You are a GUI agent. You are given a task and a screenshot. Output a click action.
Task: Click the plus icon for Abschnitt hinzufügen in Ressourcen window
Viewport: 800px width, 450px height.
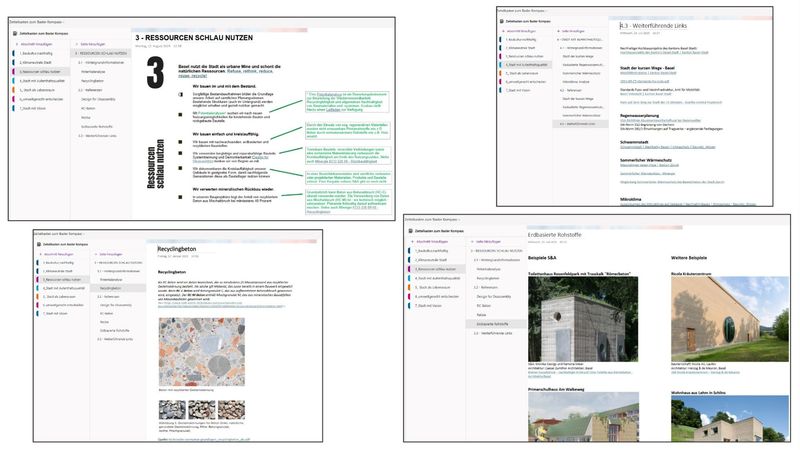click(x=16, y=46)
